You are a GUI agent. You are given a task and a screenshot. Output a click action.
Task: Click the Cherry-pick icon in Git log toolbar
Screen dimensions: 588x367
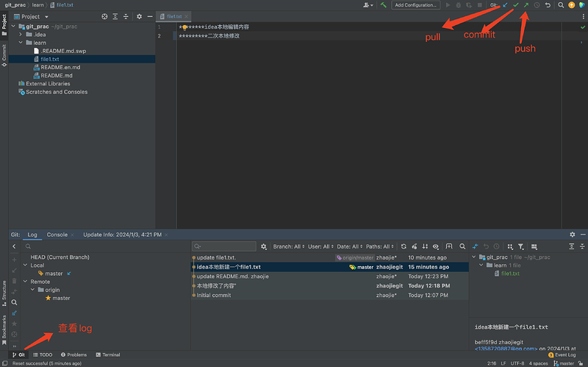coord(415,246)
